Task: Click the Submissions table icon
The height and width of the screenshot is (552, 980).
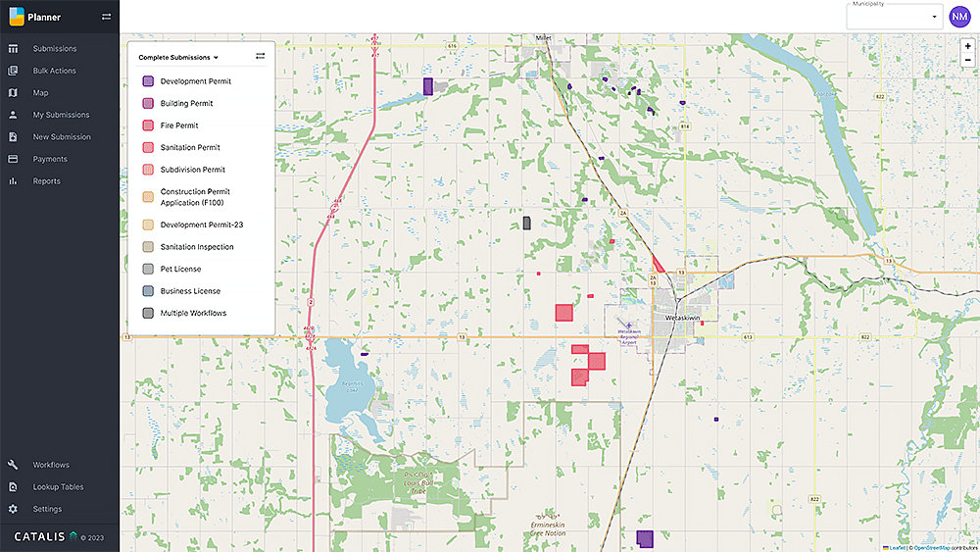Action: pos(13,49)
